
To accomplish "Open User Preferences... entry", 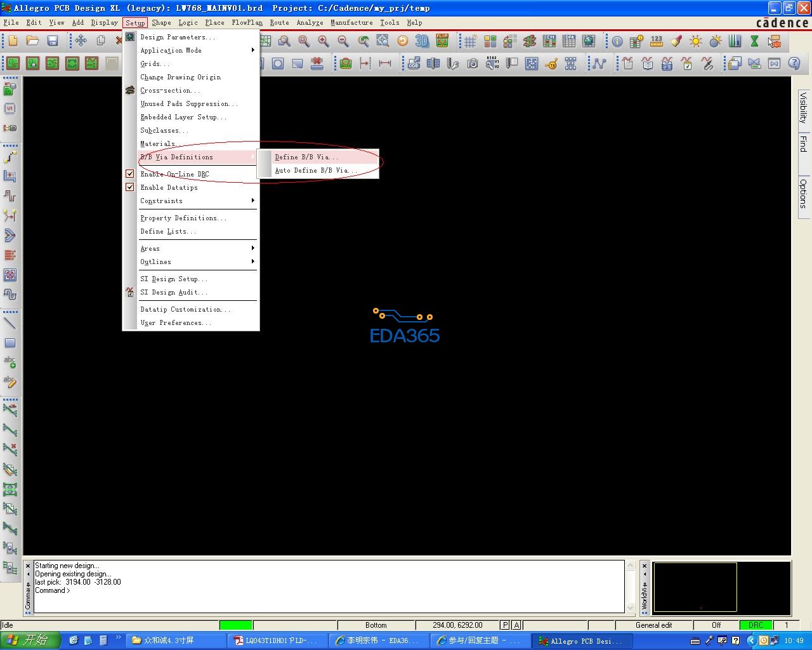I will point(191,322).
